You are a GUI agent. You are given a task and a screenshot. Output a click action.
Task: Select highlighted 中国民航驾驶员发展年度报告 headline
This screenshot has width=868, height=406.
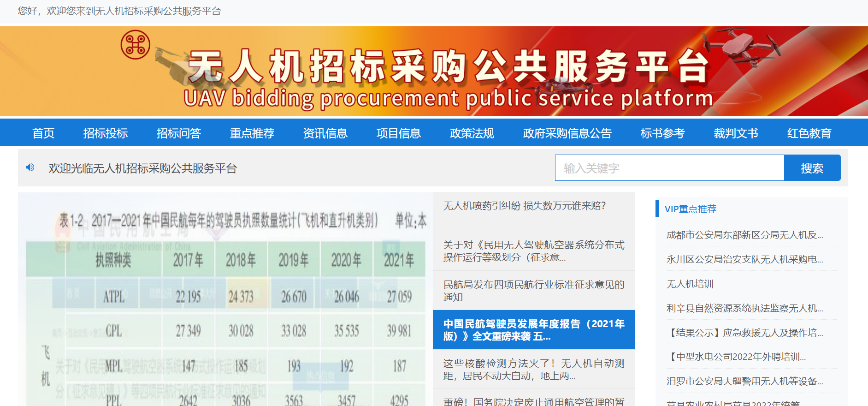pyautogui.click(x=533, y=330)
